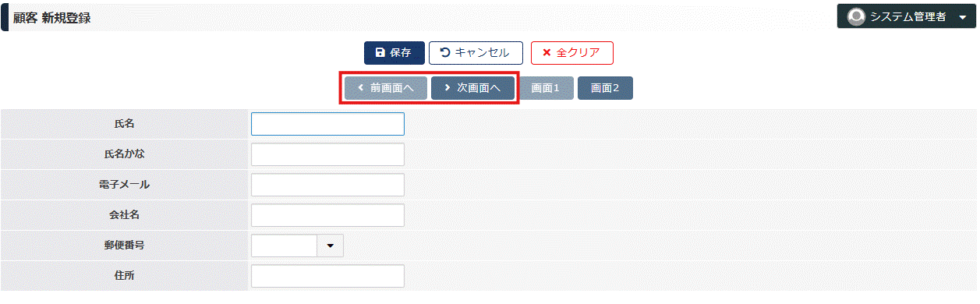The image size is (980, 304).
Task: Activate the 会社名 input field
Action: 327,215
